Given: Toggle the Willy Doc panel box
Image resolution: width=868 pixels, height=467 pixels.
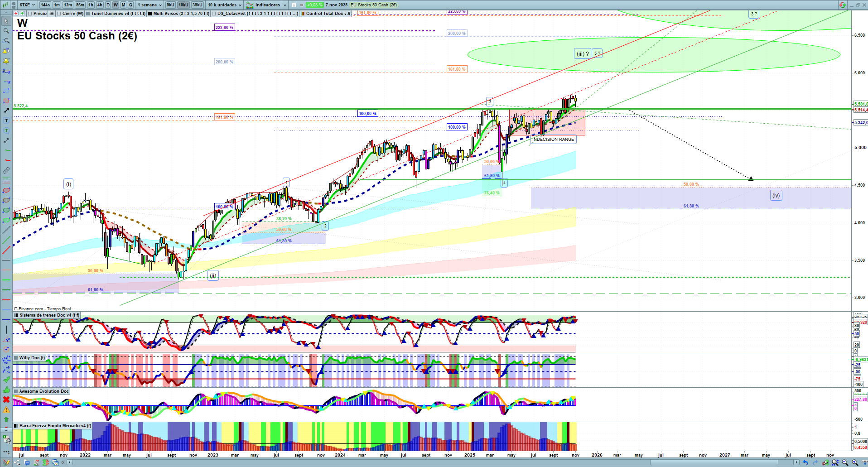Looking at the screenshot, I should 16,358.
